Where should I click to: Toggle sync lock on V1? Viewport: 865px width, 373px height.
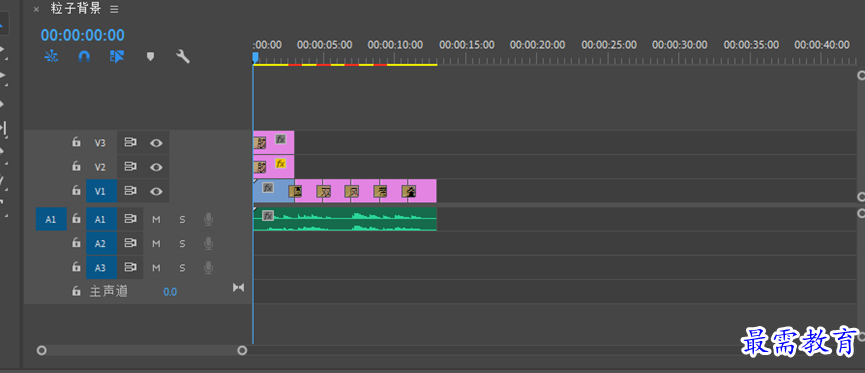pos(130,190)
